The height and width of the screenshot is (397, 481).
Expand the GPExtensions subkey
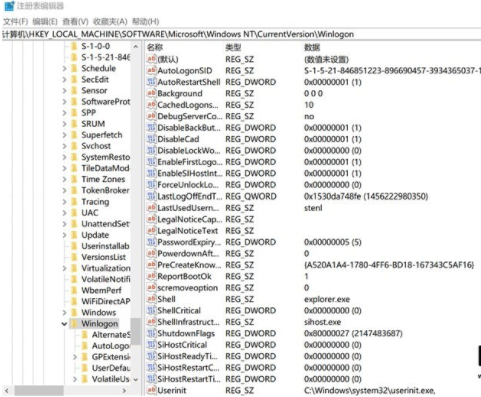pos(75,357)
